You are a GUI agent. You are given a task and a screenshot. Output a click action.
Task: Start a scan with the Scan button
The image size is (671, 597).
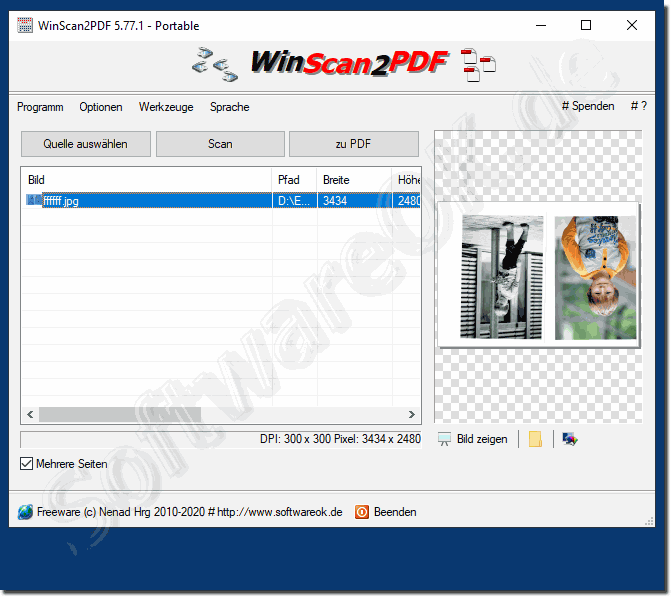(220, 144)
